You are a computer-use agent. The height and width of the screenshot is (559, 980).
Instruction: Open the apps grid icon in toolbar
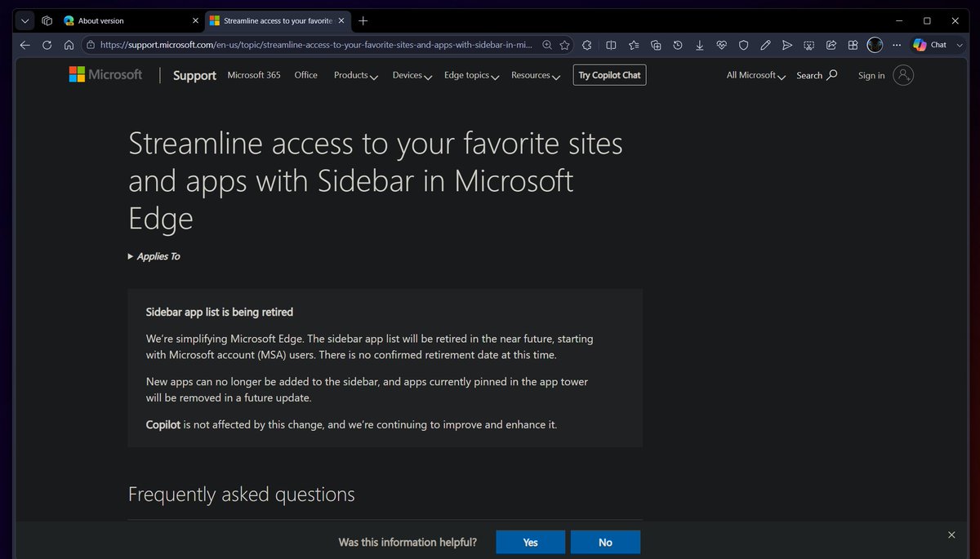853,45
